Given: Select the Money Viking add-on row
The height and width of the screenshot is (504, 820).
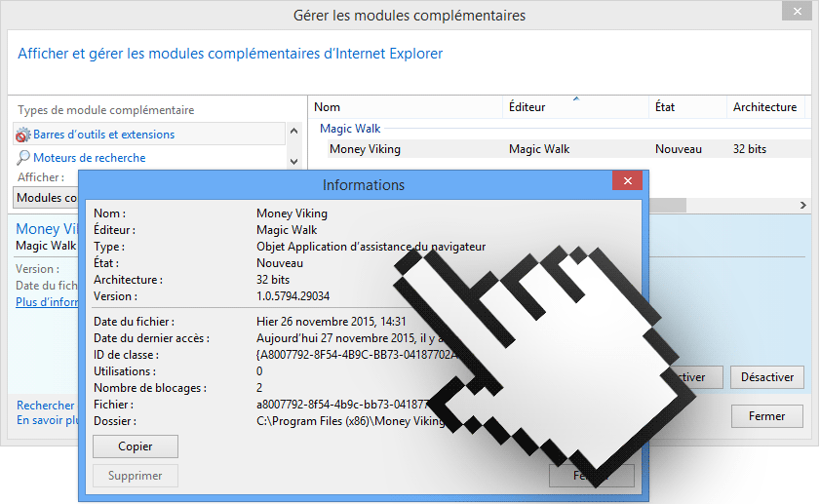Looking at the screenshot, I should point(365,149).
